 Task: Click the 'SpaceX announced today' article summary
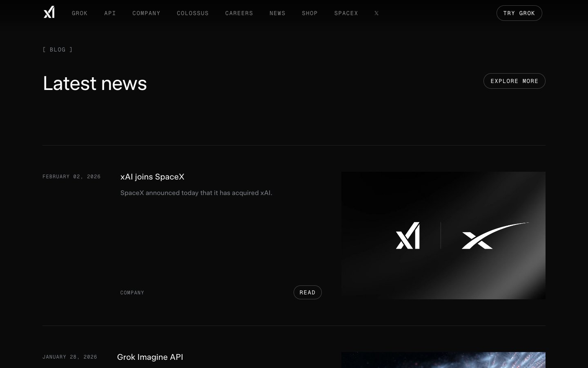[x=196, y=193]
